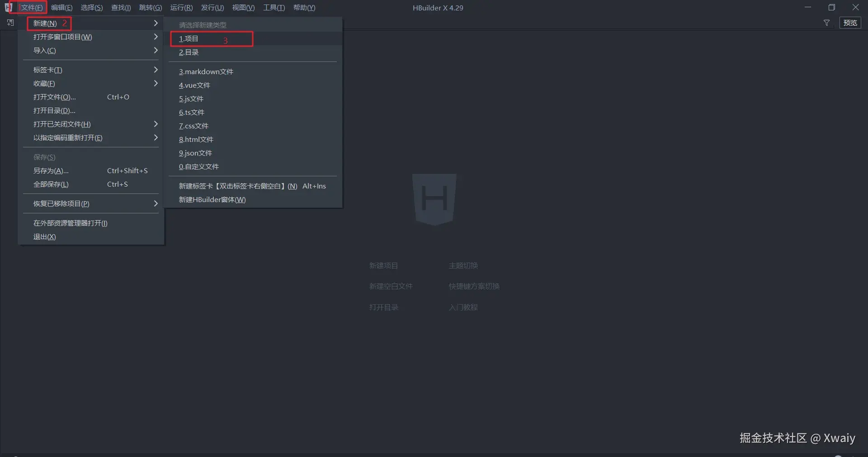Choose 新建标签卡 Alt+Ins entry

click(x=253, y=186)
